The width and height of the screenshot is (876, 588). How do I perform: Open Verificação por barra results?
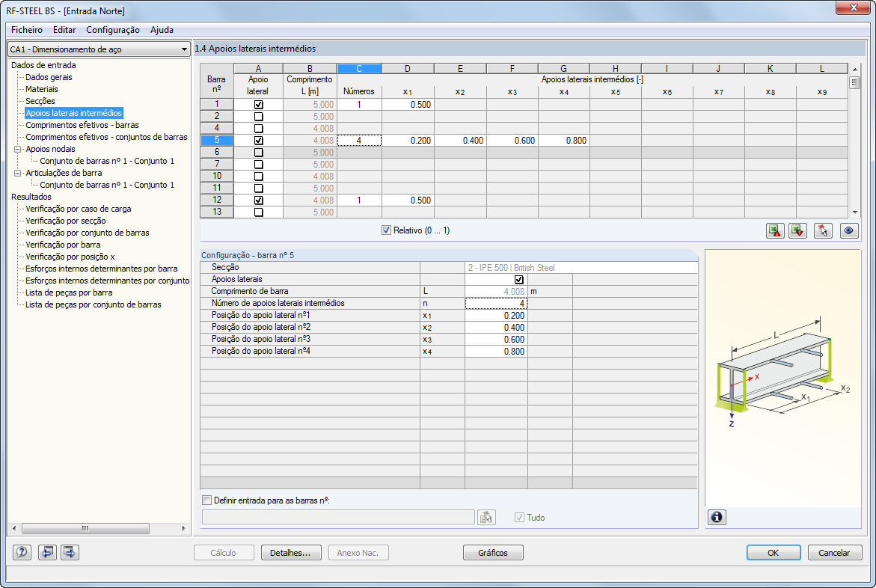[x=63, y=245]
